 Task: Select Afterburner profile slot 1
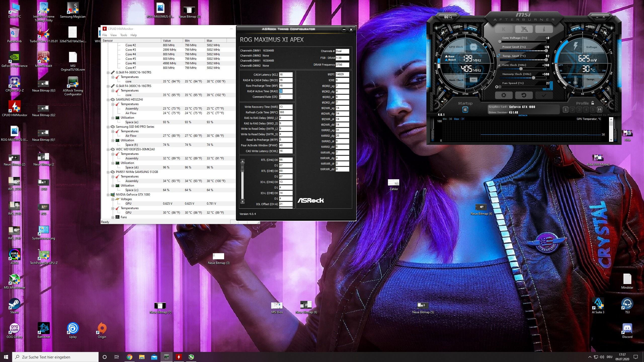(x=566, y=110)
